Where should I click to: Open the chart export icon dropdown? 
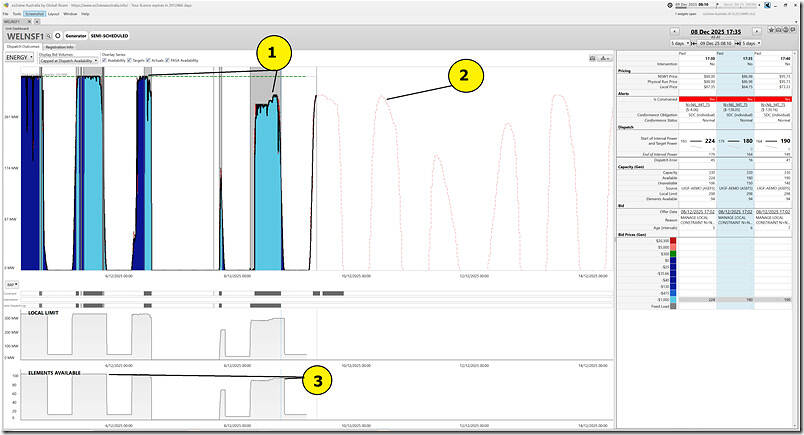(x=606, y=58)
